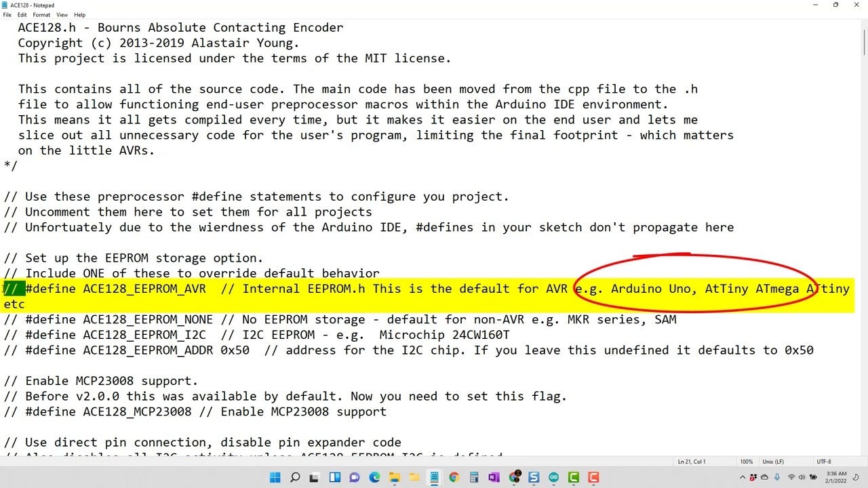Click the '// Enable MCP23008 support.' line
This screenshot has height=488, width=868.
(101, 381)
